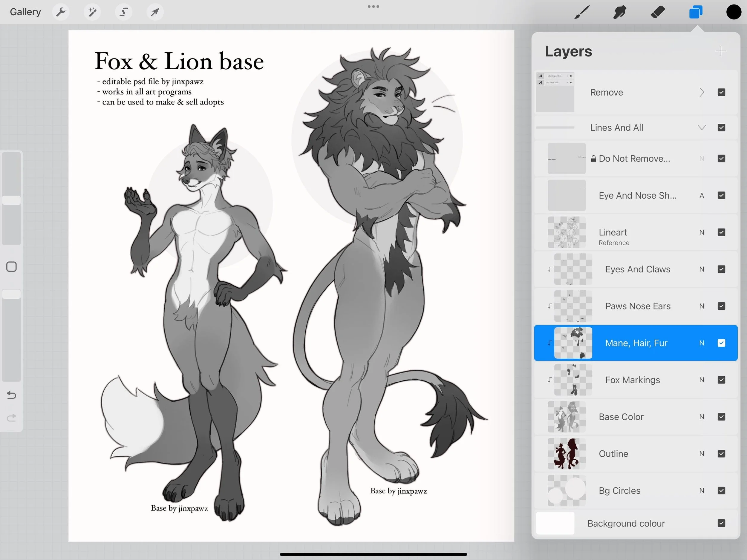The height and width of the screenshot is (560, 747).
Task: Collapse the Lines And All group
Action: click(x=702, y=128)
